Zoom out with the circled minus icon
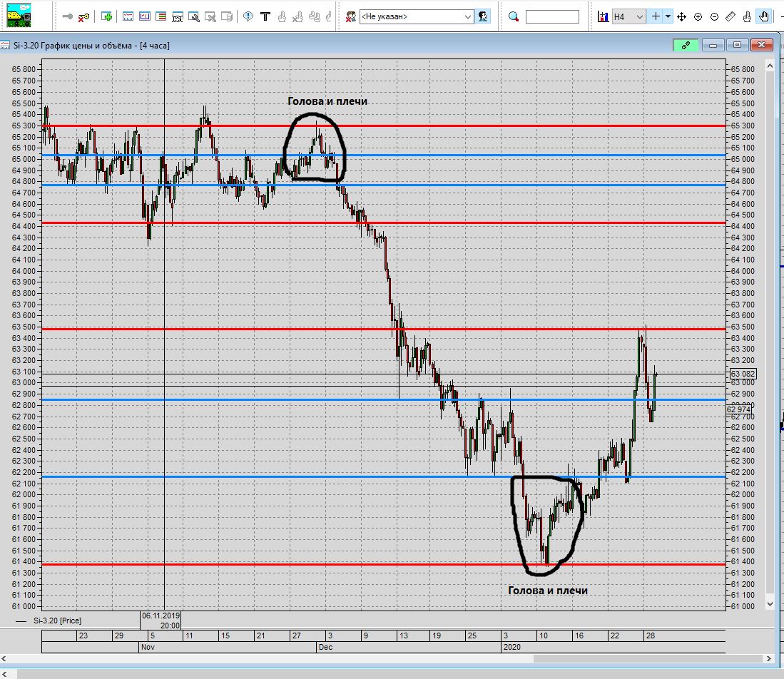The height and width of the screenshot is (679, 784). click(715, 17)
